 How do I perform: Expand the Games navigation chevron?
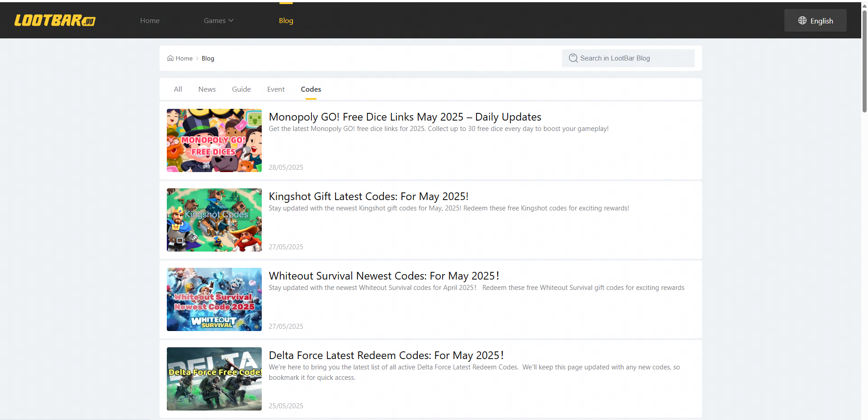tap(231, 21)
